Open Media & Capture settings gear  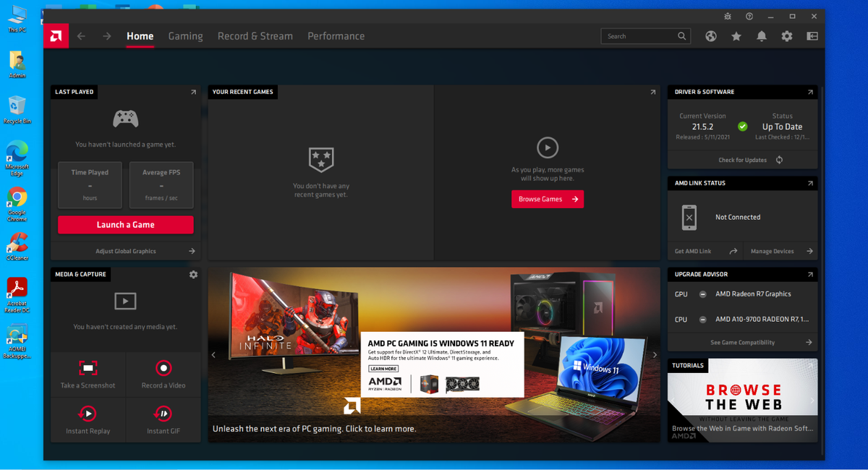[193, 275]
